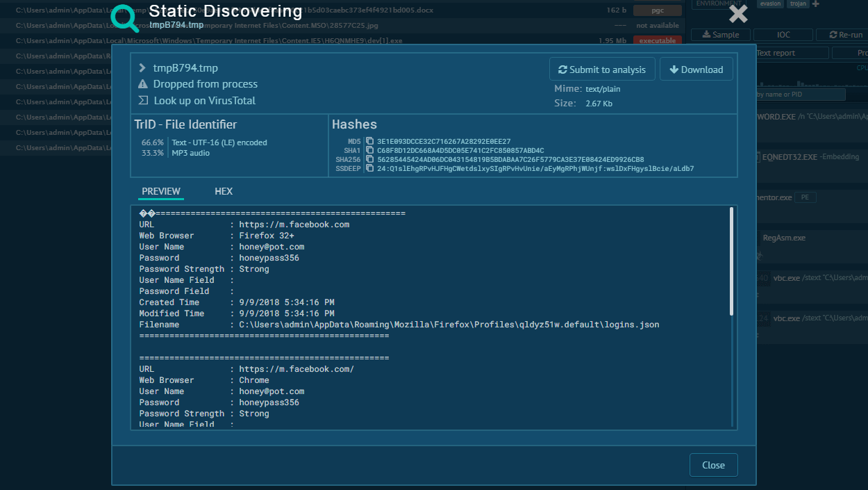Add a new tag with the plus icon

pyautogui.click(x=816, y=4)
